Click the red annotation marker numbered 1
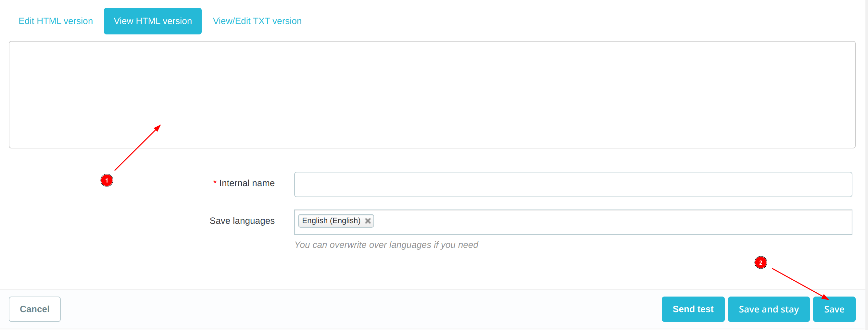This screenshot has width=868, height=330. [107, 180]
